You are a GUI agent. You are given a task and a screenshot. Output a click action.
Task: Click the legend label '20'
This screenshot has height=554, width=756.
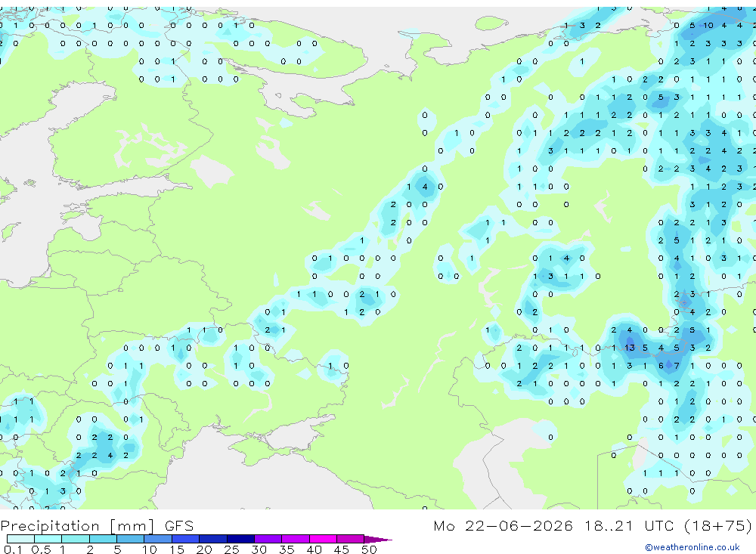coord(204,549)
